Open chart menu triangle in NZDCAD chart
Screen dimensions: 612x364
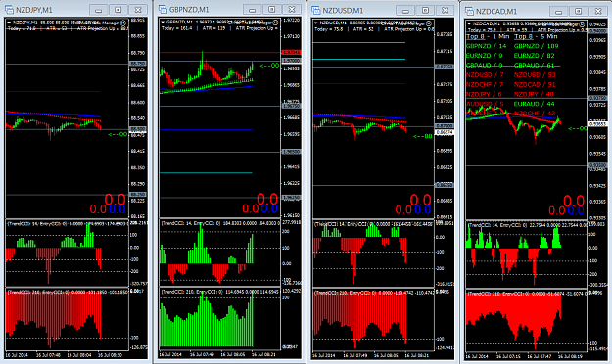pyautogui.click(x=469, y=24)
